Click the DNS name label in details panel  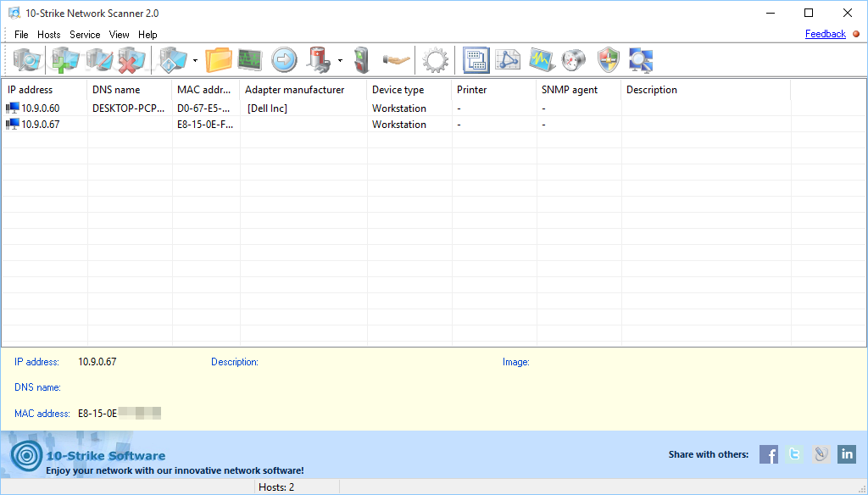point(37,387)
